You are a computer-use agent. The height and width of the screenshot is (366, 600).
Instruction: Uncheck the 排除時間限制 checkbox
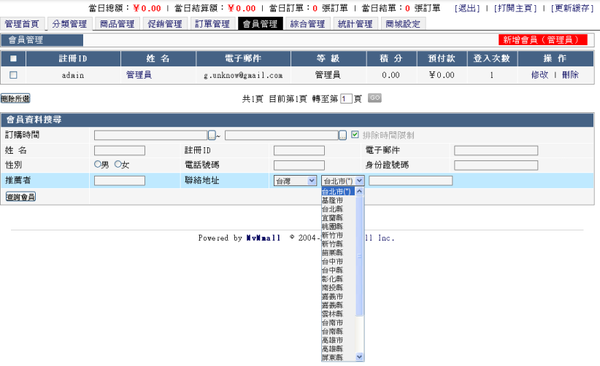pos(355,134)
